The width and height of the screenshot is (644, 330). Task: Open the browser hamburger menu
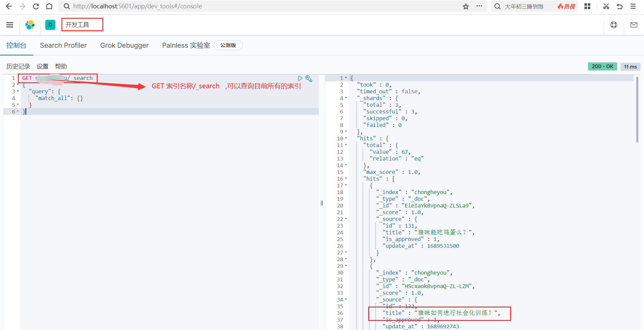(x=633, y=6)
